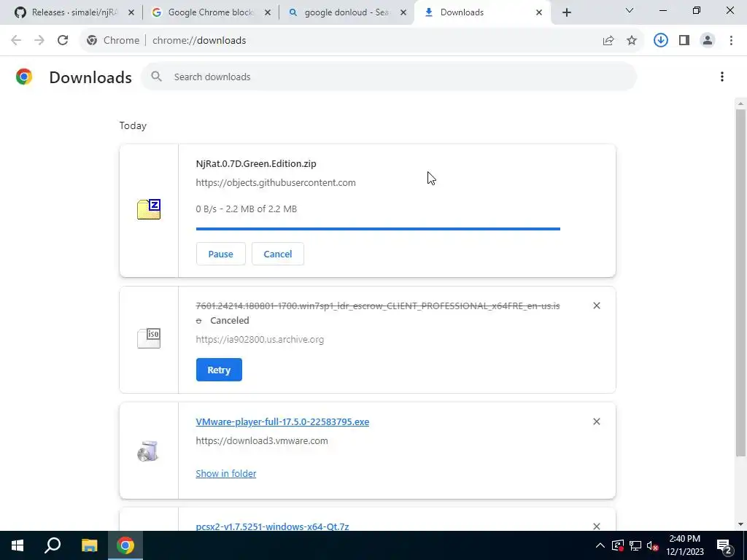
Task: Click the Chrome taskbar icon
Action: (x=125, y=545)
